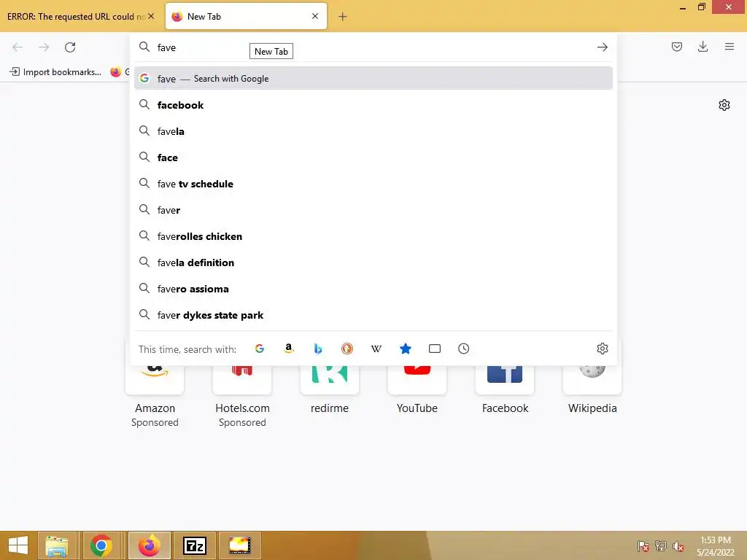Search this time with Amazon icon
The image size is (747, 560).
point(289,349)
